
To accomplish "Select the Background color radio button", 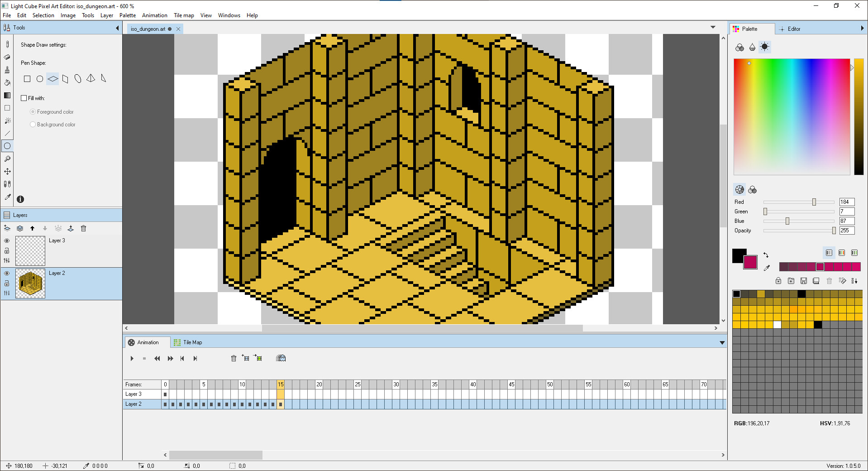I will coord(33,124).
